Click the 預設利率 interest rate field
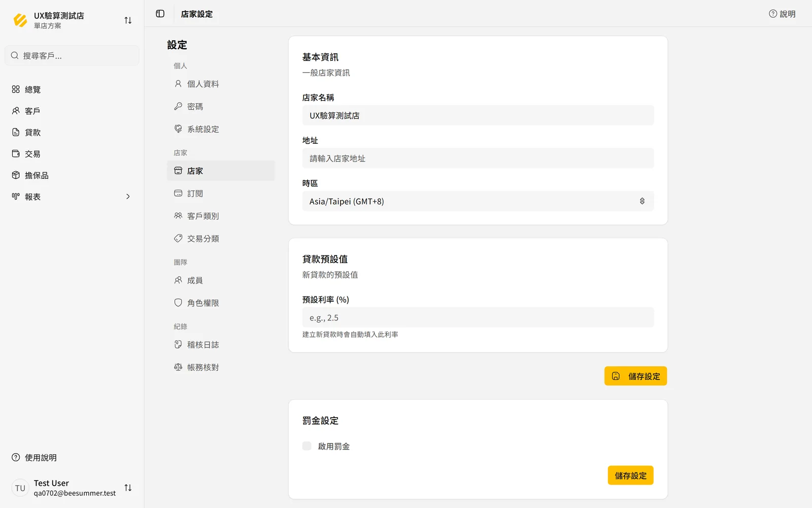 tap(478, 317)
